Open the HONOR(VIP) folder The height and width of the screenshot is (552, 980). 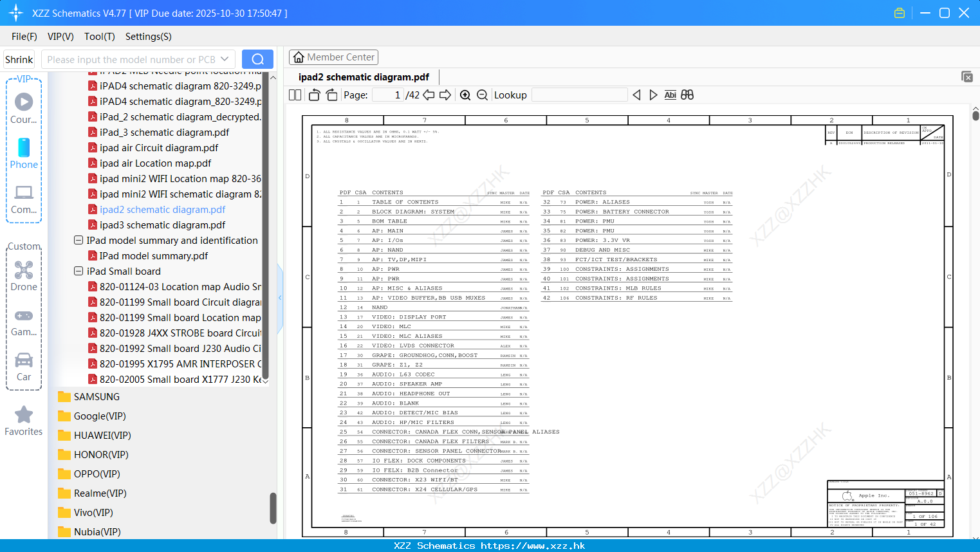[x=93, y=454]
